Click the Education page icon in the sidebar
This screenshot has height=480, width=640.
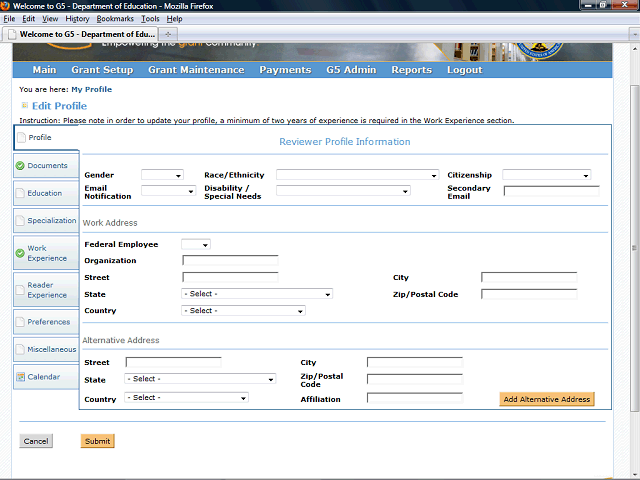click(20, 193)
